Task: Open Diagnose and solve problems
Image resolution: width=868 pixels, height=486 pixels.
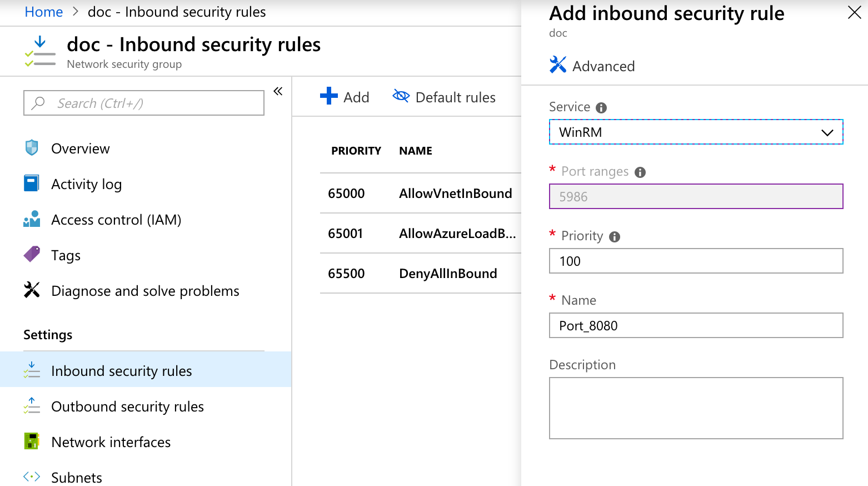Action: point(146,291)
